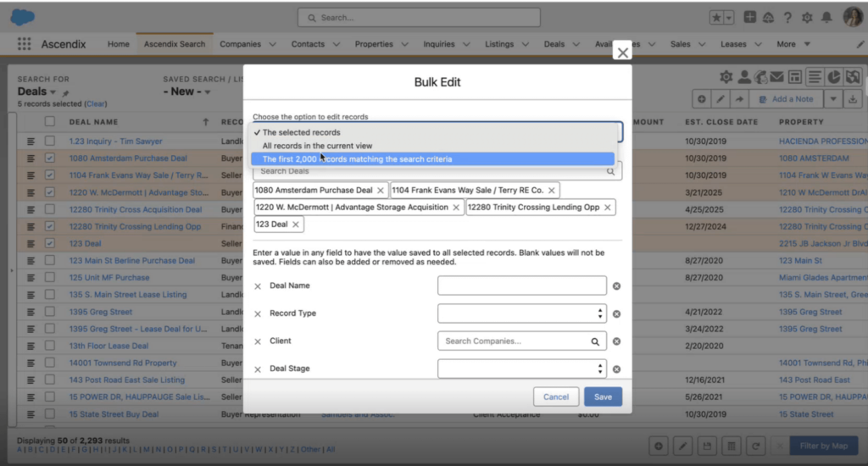Close the Bulk Edit dialog with X
Screen dimensions: 868x466
click(x=623, y=53)
